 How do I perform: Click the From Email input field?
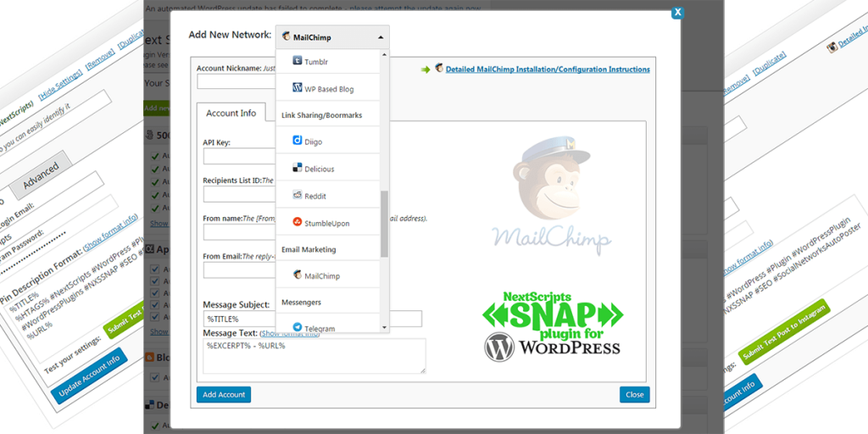click(239, 270)
